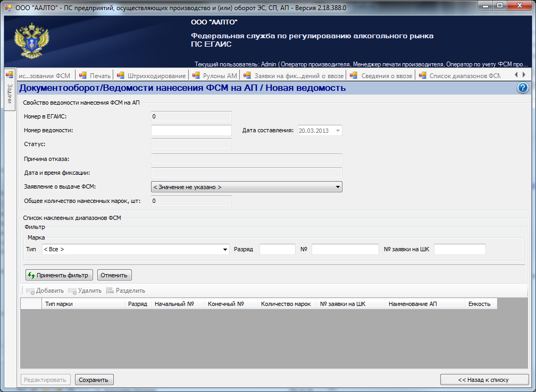Click the icon above the Задачи side label
536x392 pixels.
(10, 74)
